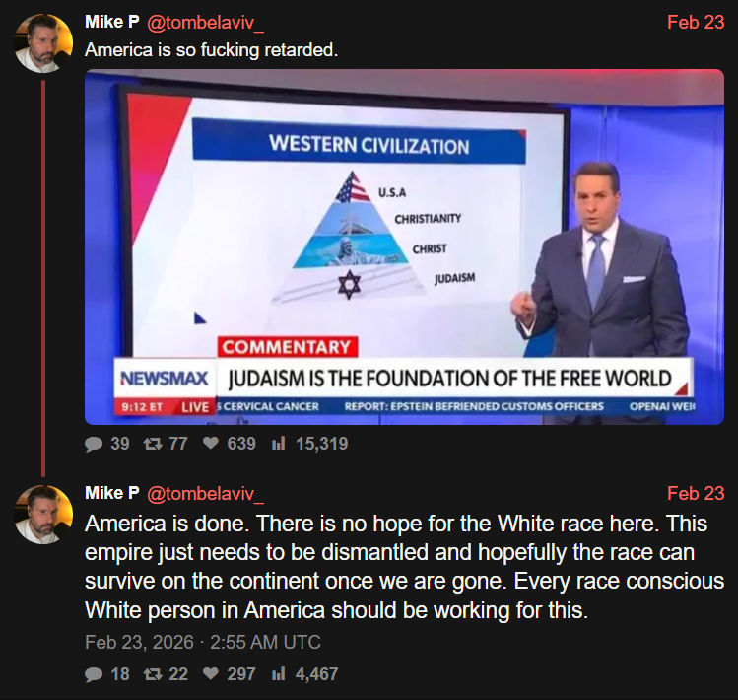The image size is (738, 700).
Task: Open the Newsmax screenshot image
Action: coord(404,246)
